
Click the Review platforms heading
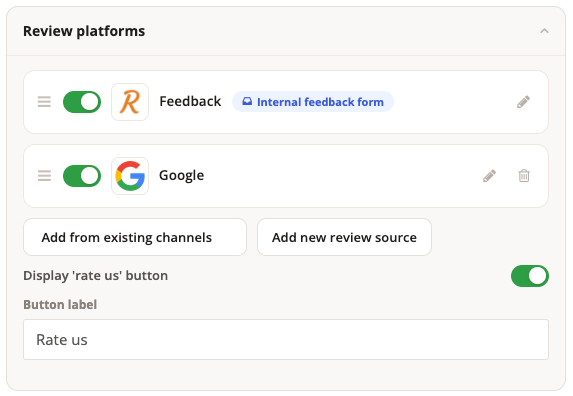tap(84, 31)
